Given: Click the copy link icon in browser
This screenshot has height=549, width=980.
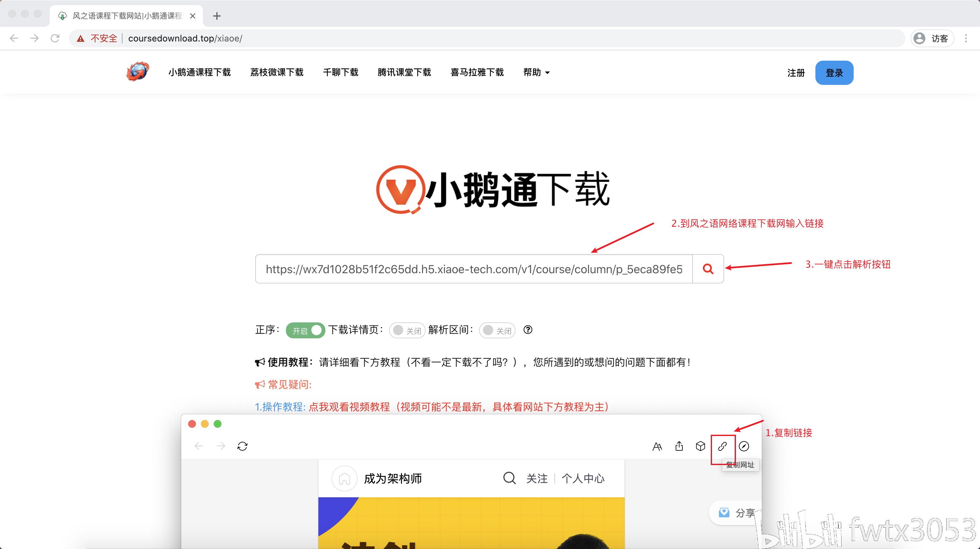Looking at the screenshot, I should click(722, 446).
